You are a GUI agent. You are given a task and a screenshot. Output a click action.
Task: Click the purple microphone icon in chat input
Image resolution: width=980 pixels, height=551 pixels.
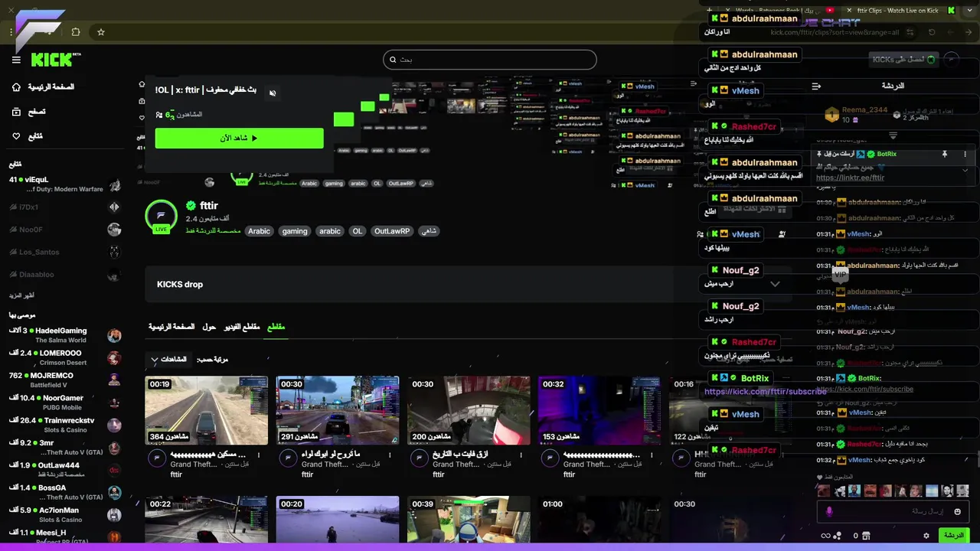[x=828, y=511]
